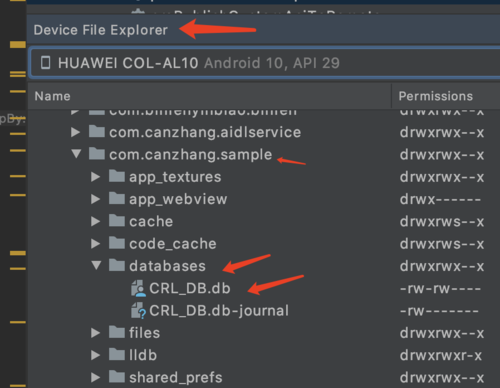Screen dimensions: 500x388
Task: Click folder icon of com.canzhang.sample
Action: tap(97, 154)
